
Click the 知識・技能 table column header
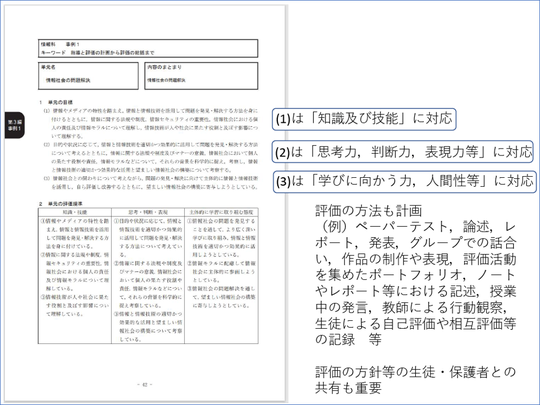tap(75, 212)
